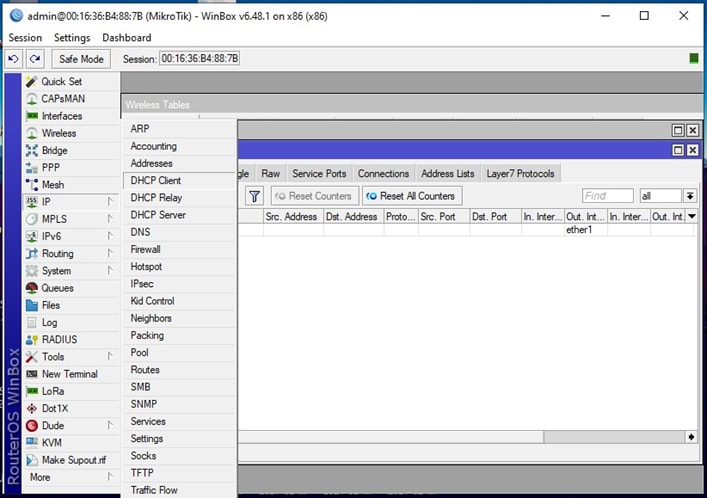Click the Undo arrow icon
Image resolution: width=707 pixels, height=498 pixels.
tap(14, 59)
